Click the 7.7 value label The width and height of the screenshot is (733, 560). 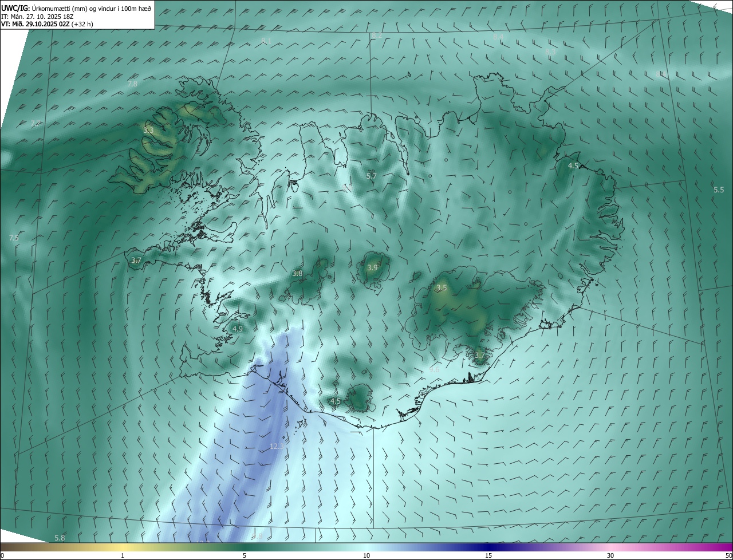[36, 124]
